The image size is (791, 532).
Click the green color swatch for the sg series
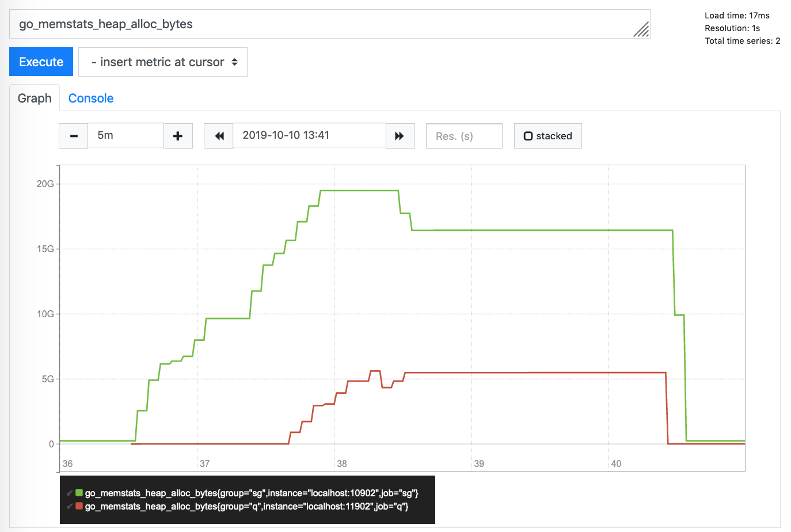point(79,493)
